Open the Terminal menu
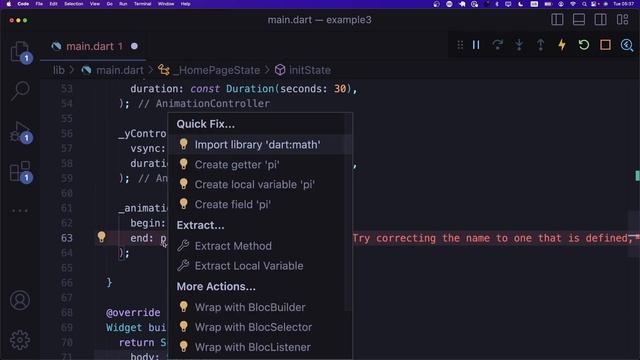Screen dimensions: 640x360 click(x=142, y=4)
